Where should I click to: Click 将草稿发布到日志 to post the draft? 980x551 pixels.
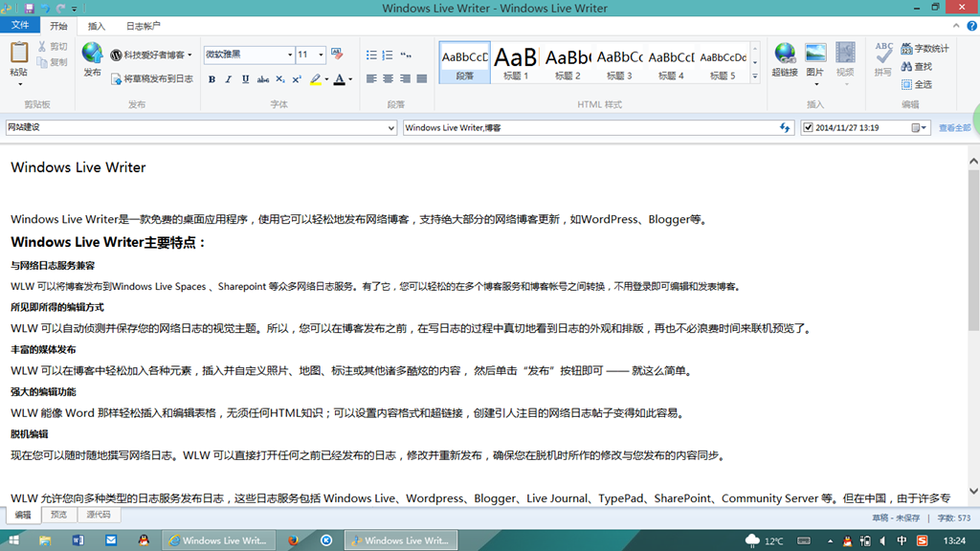(x=152, y=78)
